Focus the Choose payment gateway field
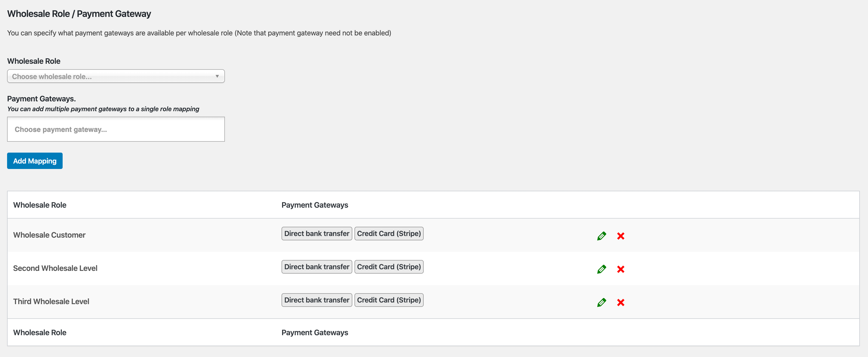Screen dimensions: 868x357 tap(115, 129)
